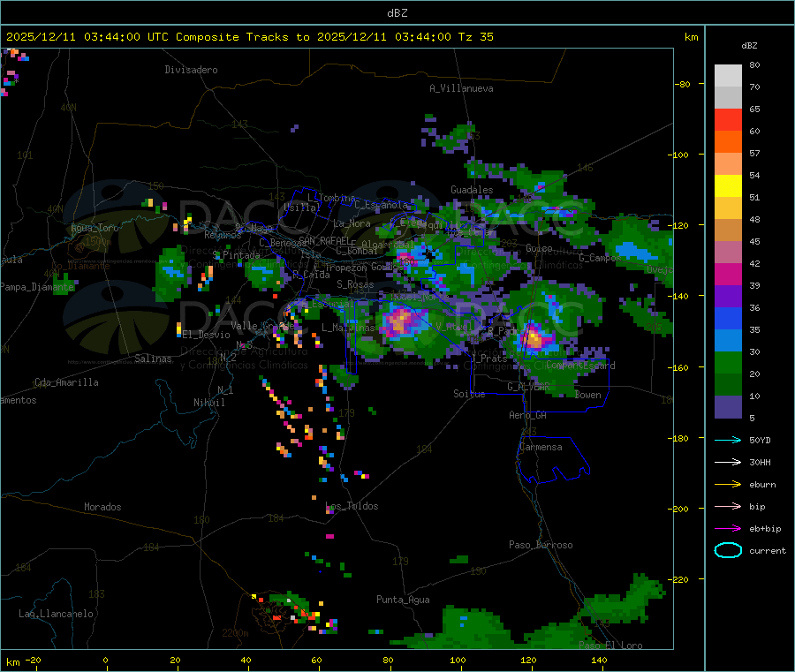Select the orange 57-60 dBZ color swatch
This screenshot has width=795, height=672.
pyautogui.click(x=728, y=142)
